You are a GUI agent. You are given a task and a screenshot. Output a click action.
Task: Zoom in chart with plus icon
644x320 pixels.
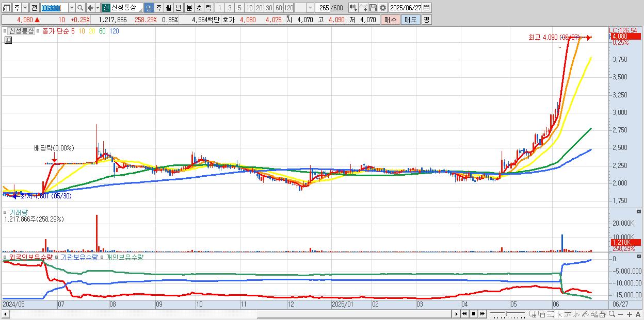pyautogui.click(x=630, y=314)
